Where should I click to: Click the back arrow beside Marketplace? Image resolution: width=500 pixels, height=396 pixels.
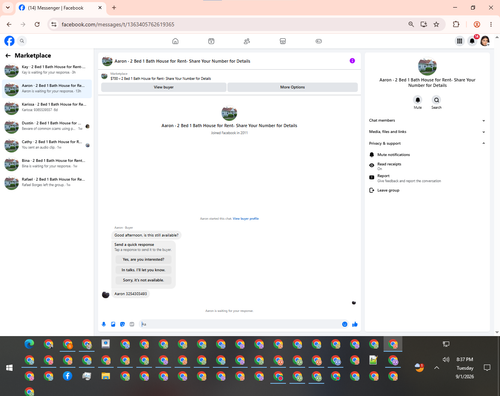8,56
